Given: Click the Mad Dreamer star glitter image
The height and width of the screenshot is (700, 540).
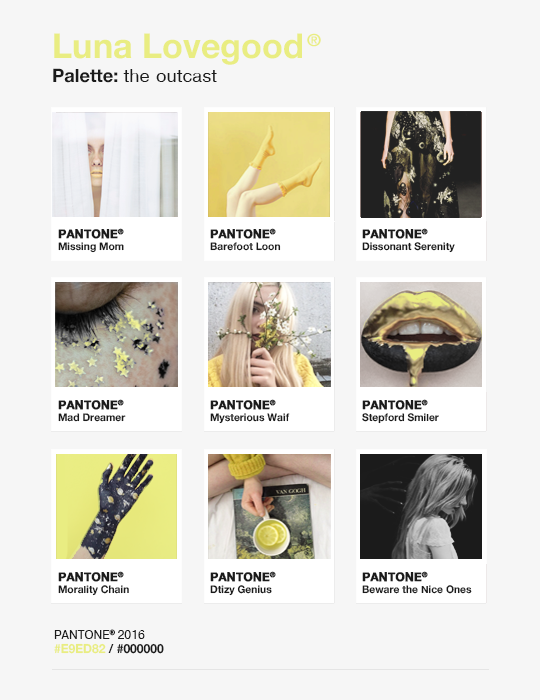Looking at the screenshot, I should click(116, 334).
